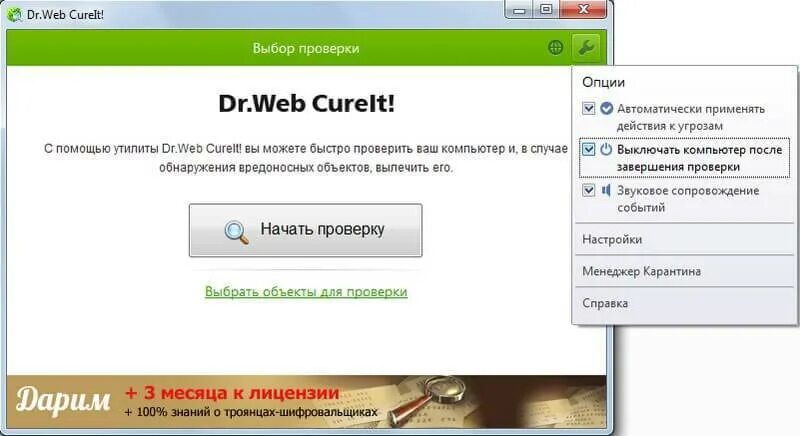Open Настройки from the options menu

pyautogui.click(x=684, y=239)
